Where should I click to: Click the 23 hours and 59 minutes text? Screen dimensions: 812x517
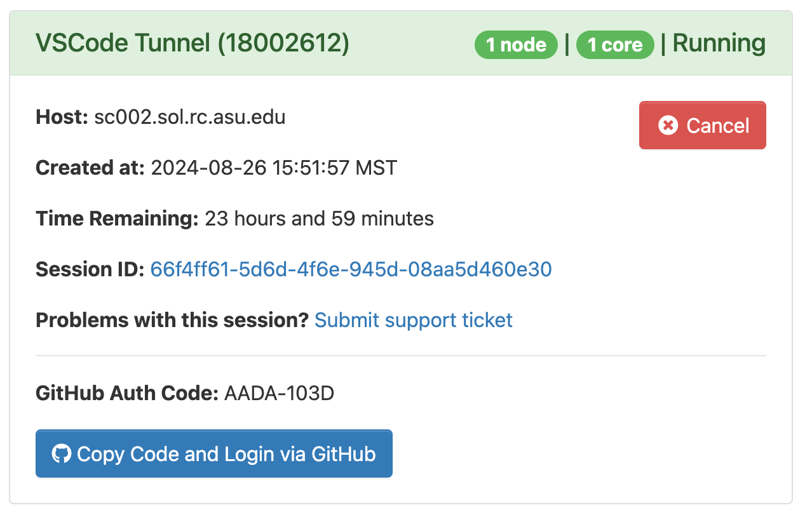[x=319, y=219]
